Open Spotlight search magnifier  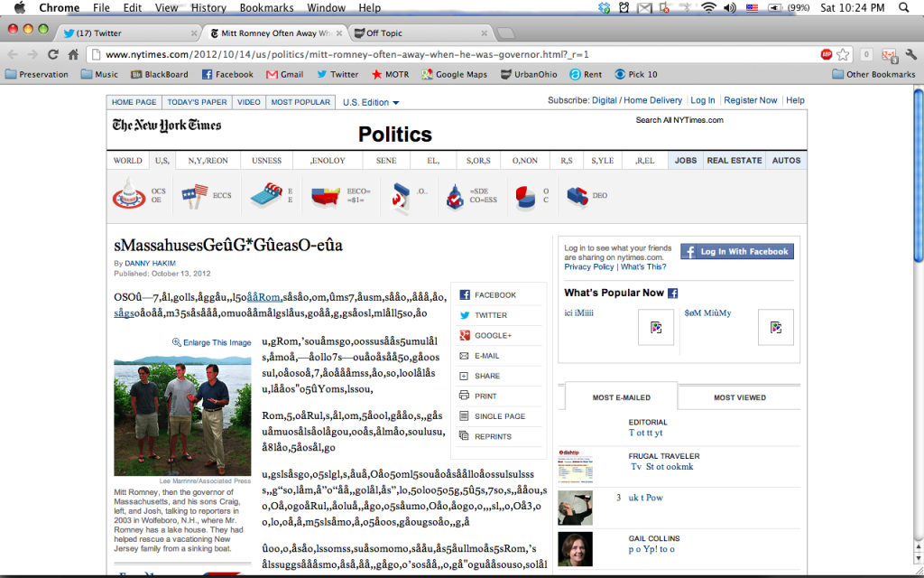[904, 7]
